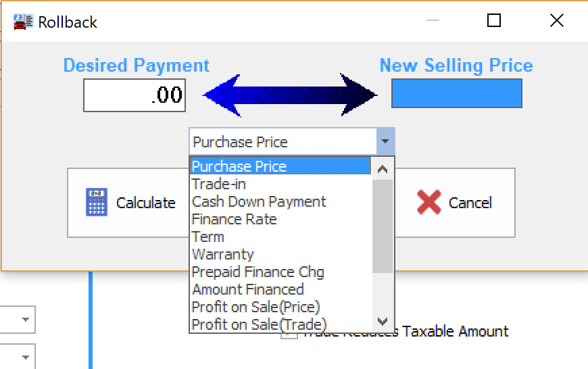588x369 pixels.
Task: Toggle the Trade Reduces Taxable Amount checkbox
Action: pyautogui.click(x=289, y=332)
